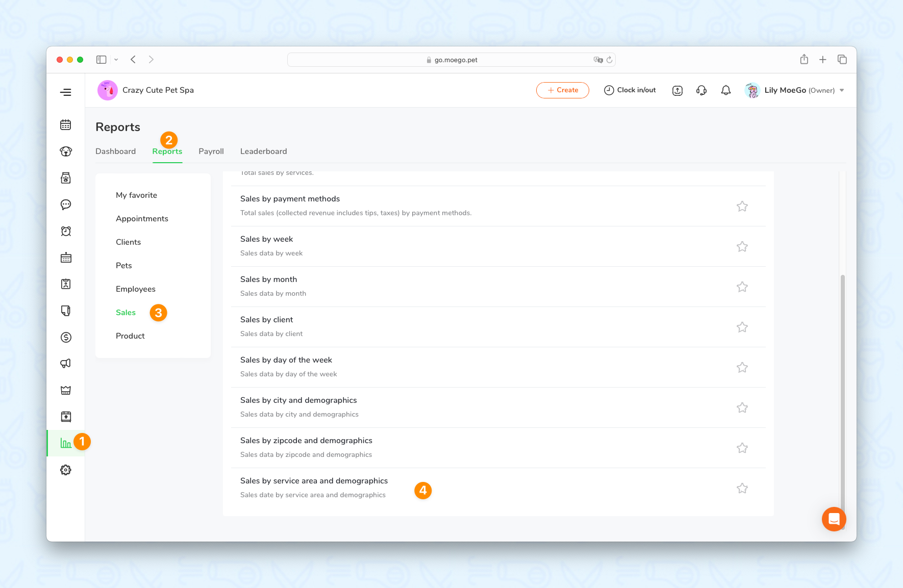This screenshot has height=588, width=903.
Task: Open Safari sidebar options chevron
Action: coord(116,60)
